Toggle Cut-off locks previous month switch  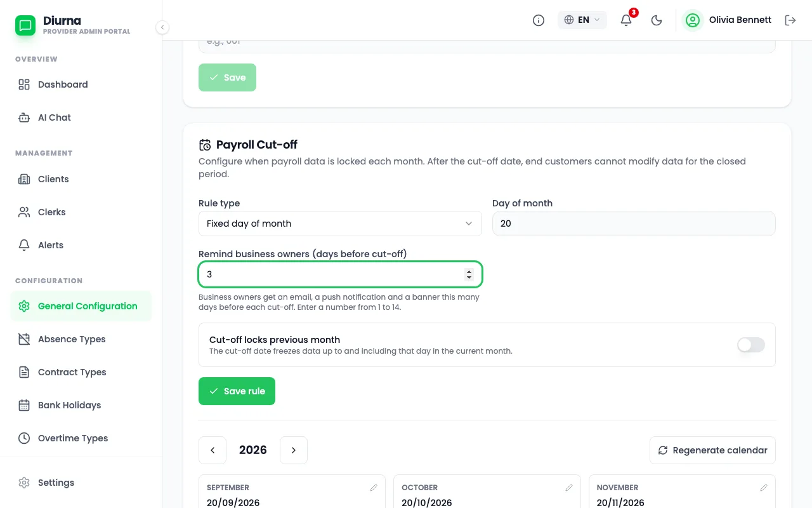tap(751, 345)
